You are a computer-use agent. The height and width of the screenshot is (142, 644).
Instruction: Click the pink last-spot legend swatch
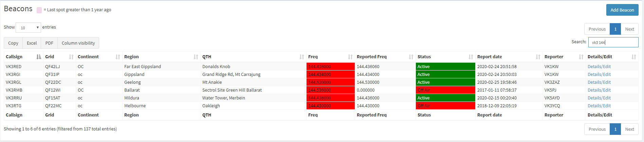[39, 10]
